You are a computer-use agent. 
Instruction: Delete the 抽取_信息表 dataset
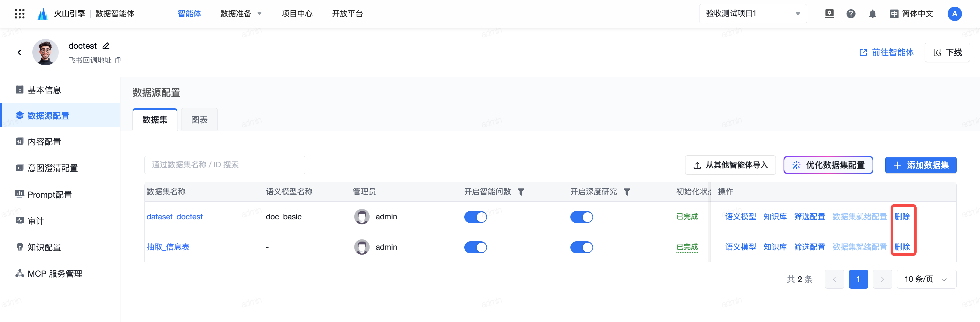click(902, 247)
